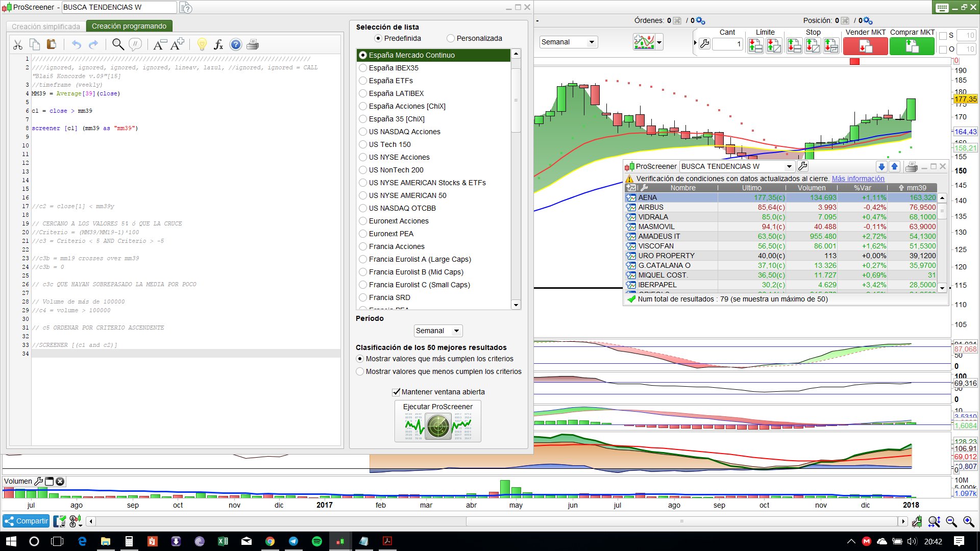Click the Vender MKT red icon
The image size is (980, 551).
865,46
